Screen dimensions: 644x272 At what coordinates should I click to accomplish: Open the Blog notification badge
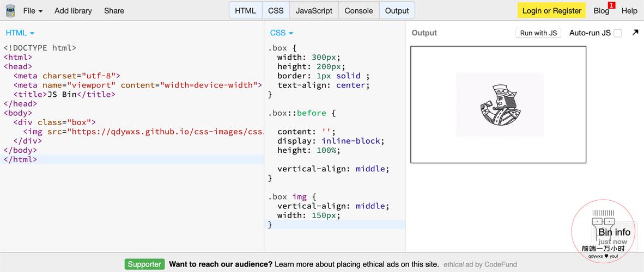pyautogui.click(x=611, y=5)
